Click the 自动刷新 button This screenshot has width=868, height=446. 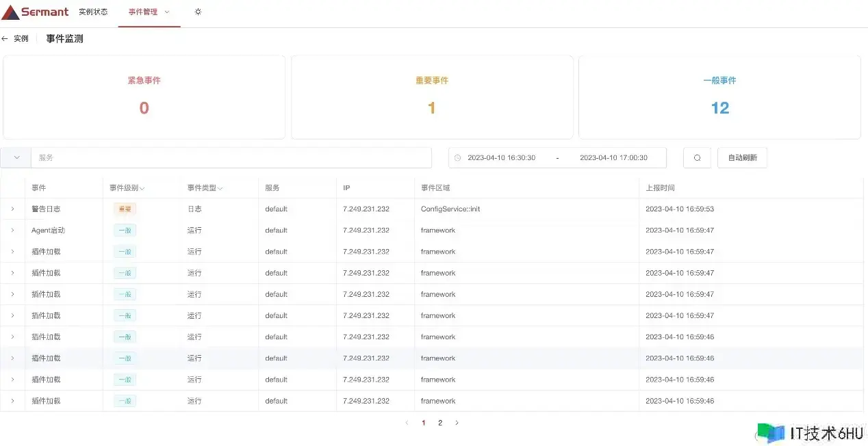tap(742, 158)
